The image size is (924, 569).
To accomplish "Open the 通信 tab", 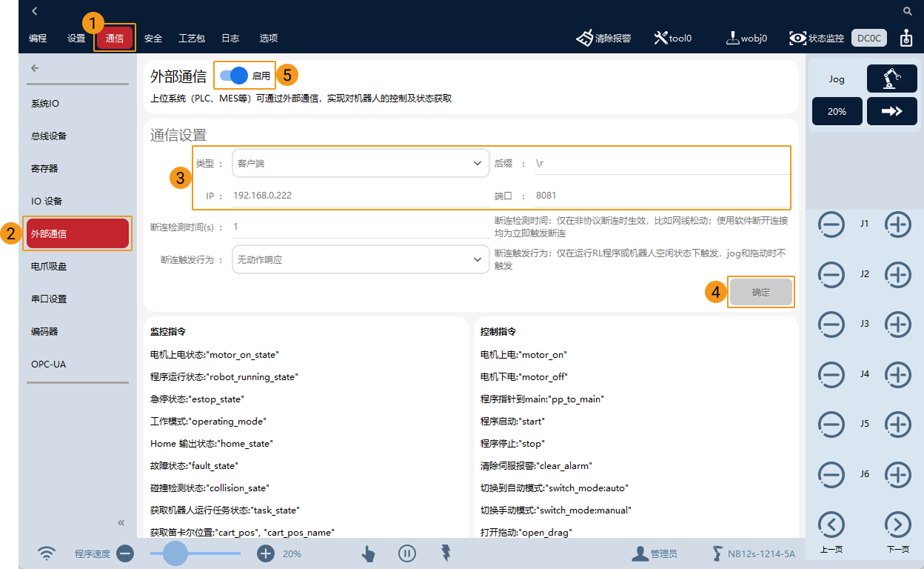I will [115, 38].
